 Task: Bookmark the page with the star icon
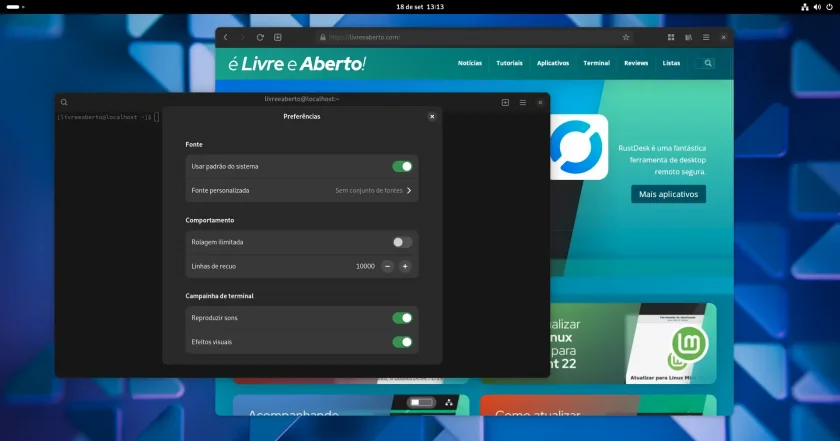[x=626, y=38]
